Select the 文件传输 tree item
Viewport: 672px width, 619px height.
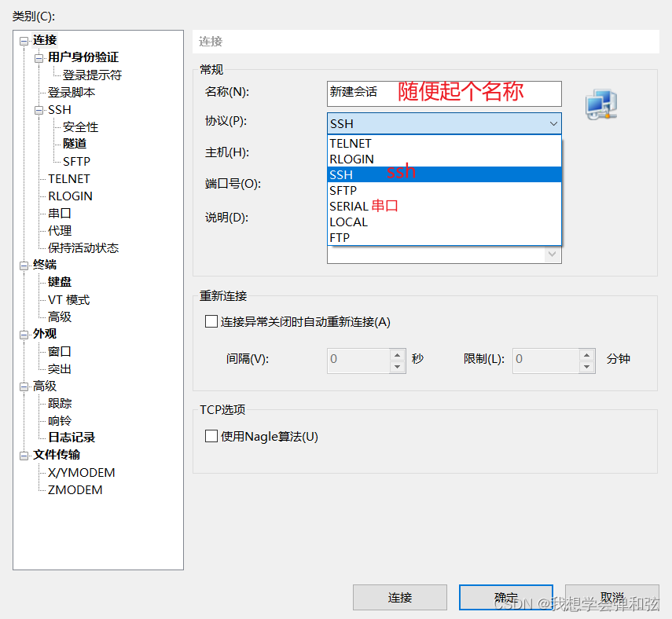(57, 455)
